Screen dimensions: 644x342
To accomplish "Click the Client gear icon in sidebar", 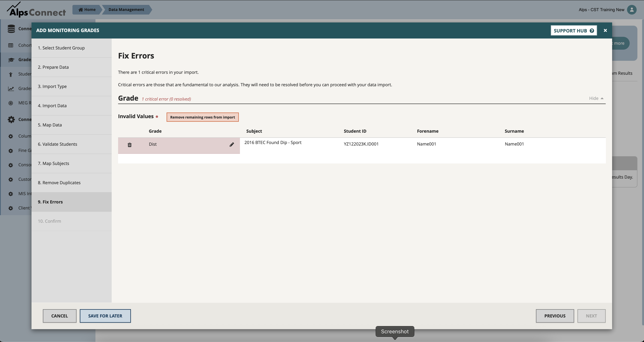I will pyautogui.click(x=11, y=208).
